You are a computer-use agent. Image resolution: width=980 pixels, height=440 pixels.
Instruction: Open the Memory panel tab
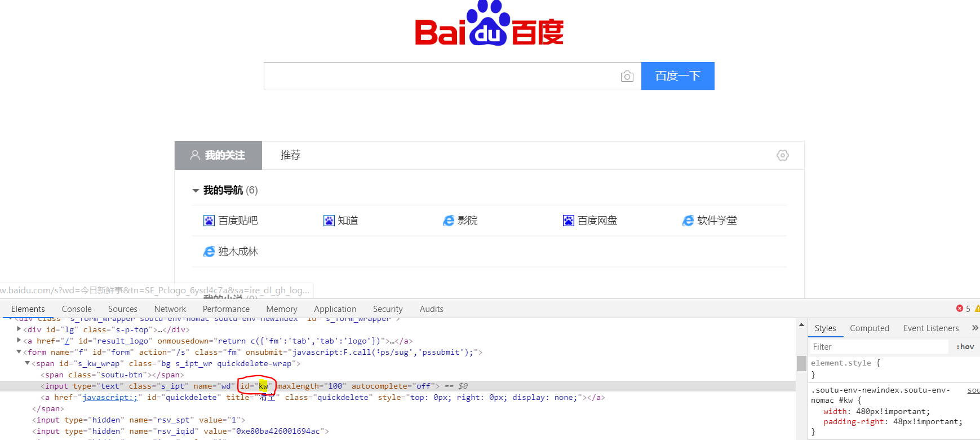click(x=282, y=309)
